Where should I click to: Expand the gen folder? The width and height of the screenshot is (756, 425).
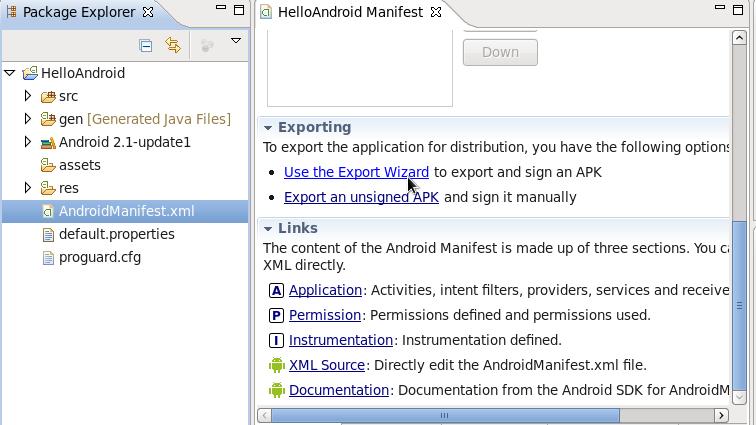coord(27,119)
